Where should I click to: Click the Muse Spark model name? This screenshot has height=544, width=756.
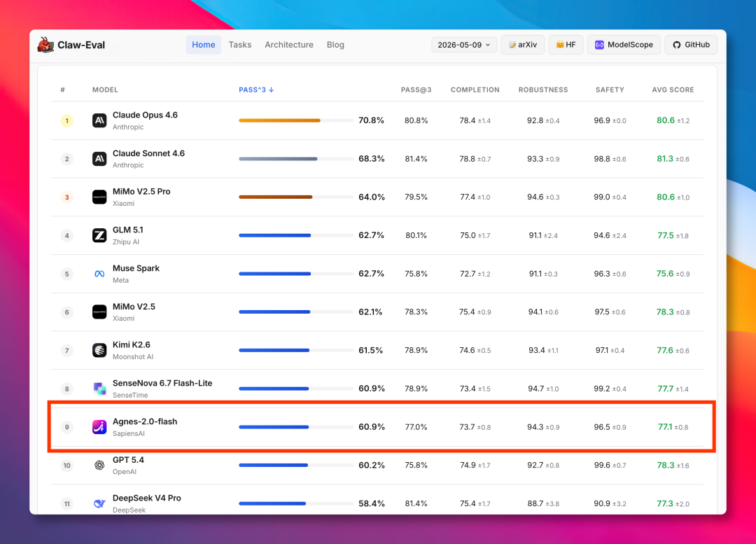[x=136, y=268]
